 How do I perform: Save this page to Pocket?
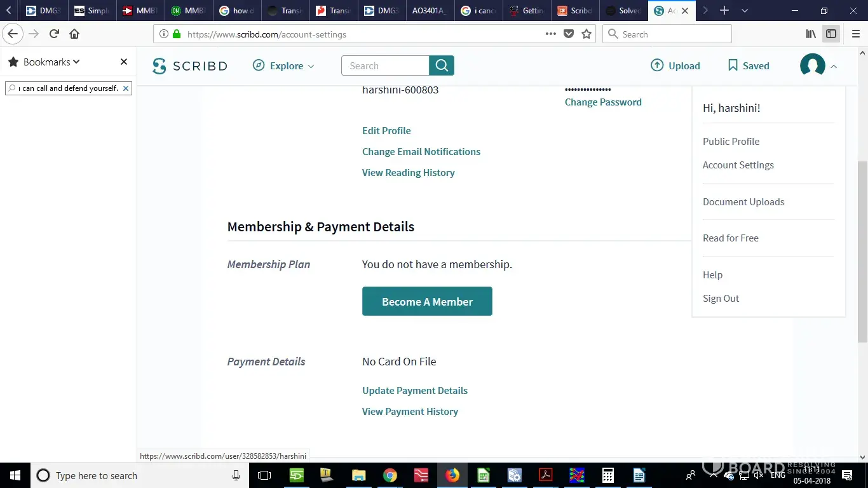[x=569, y=34]
